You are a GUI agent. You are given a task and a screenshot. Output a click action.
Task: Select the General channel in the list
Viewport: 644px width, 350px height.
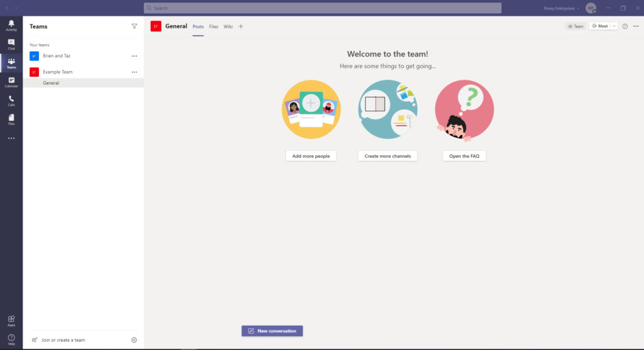[84, 83]
